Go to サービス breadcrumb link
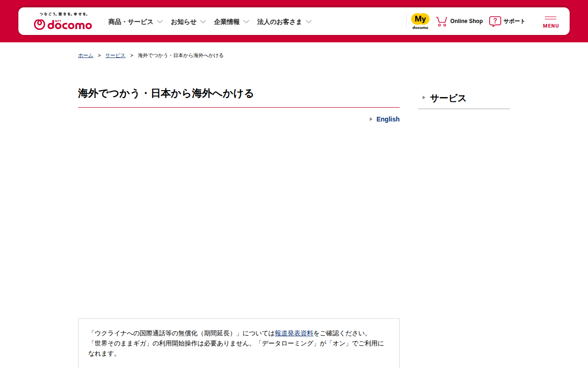The width and height of the screenshot is (588, 368). tap(115, 55)
